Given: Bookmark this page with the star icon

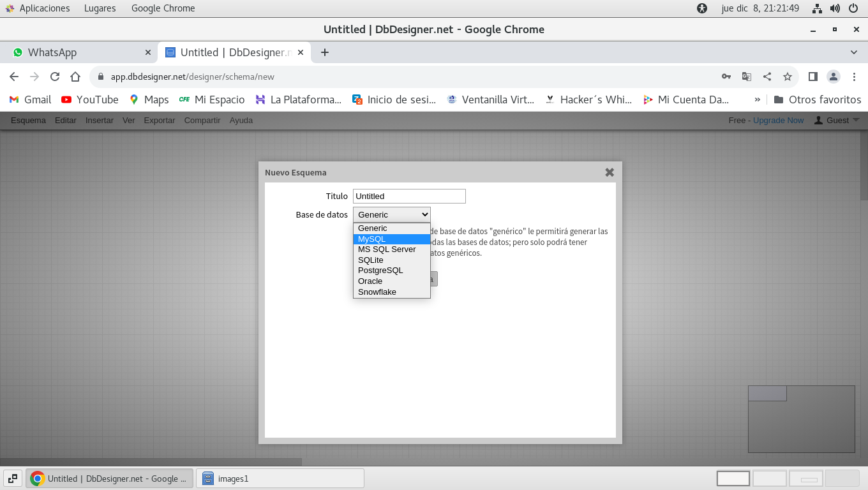Looking at the screenshot, I should pyautogui.click(x=788, y=77).
